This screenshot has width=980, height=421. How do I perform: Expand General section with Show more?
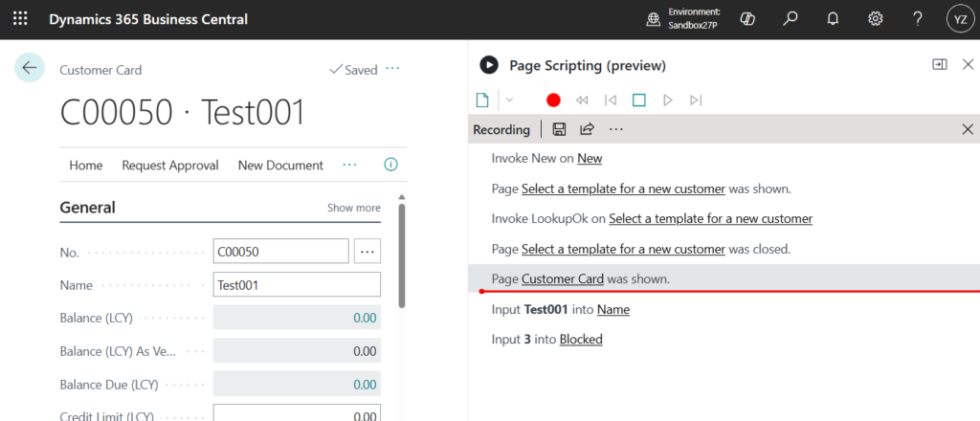click(353, 208)
